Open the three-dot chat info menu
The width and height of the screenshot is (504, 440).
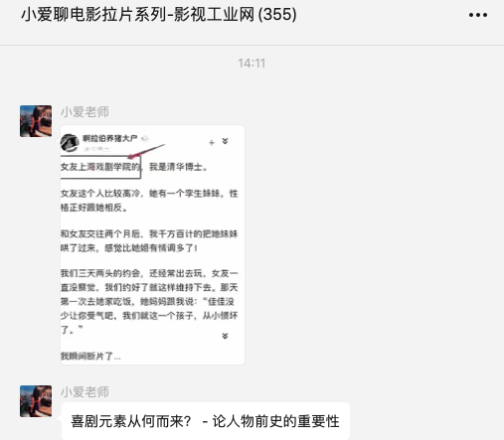[478, 15]
